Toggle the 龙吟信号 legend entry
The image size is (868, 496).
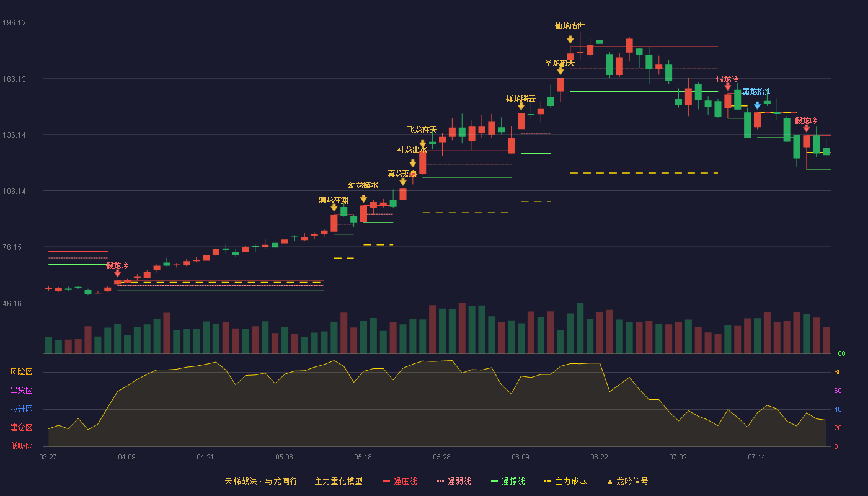click(627, 481)
